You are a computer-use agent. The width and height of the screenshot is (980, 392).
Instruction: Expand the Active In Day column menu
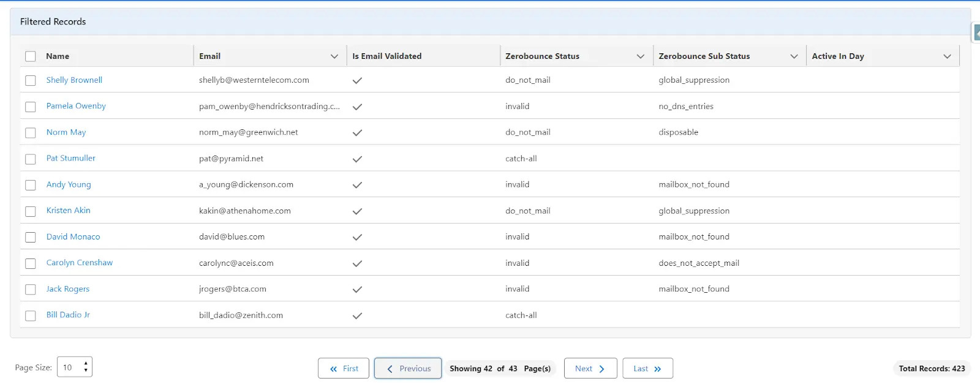coord(947,56)
